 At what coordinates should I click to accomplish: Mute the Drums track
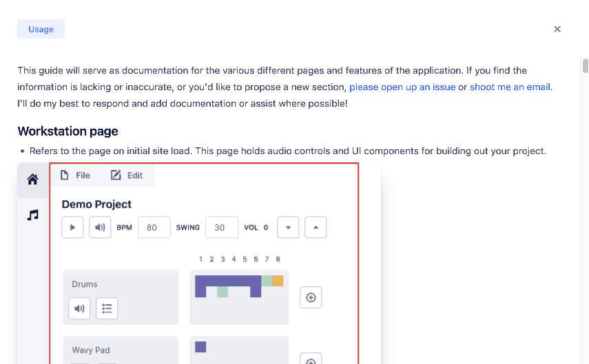79,308
